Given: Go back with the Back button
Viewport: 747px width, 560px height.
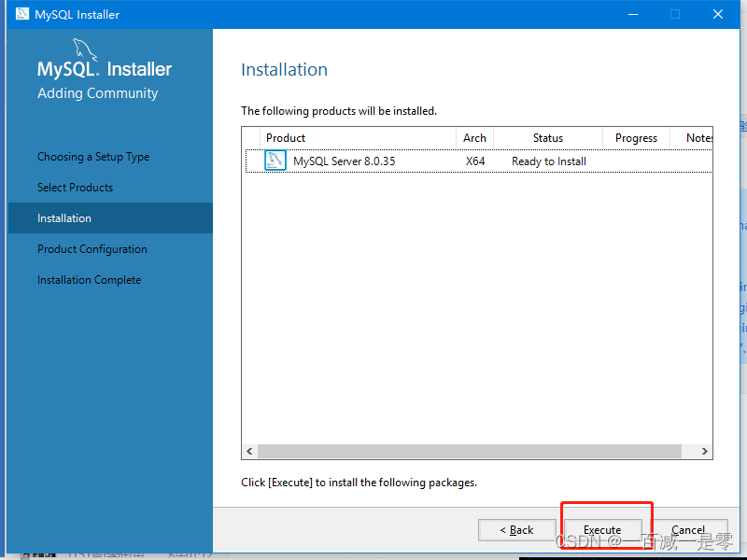Looking at the screenshot, I should point(517,530).
